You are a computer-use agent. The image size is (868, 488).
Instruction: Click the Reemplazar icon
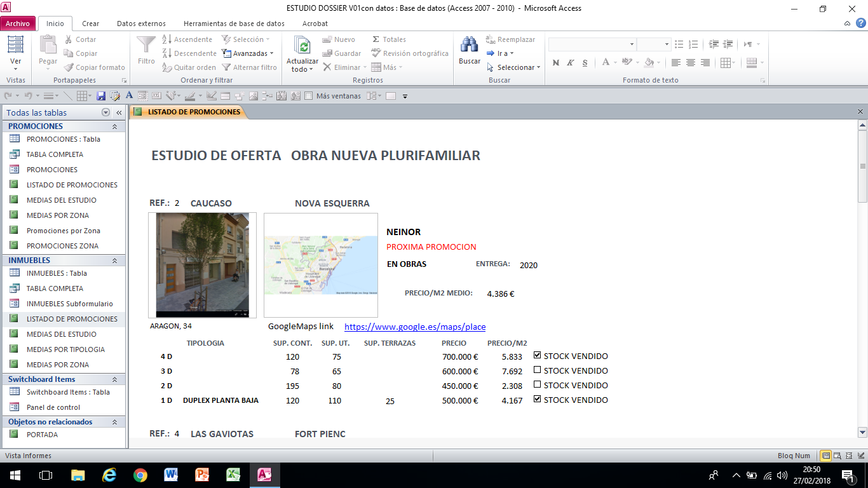491,39
